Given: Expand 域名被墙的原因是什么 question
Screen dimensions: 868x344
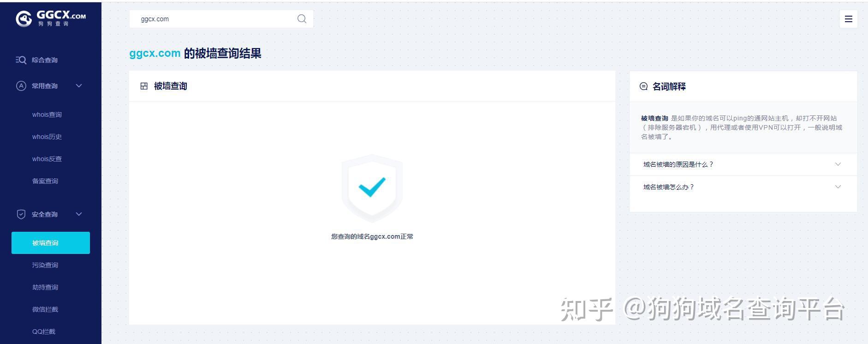Looking at the screenshot, I should 743,164.
